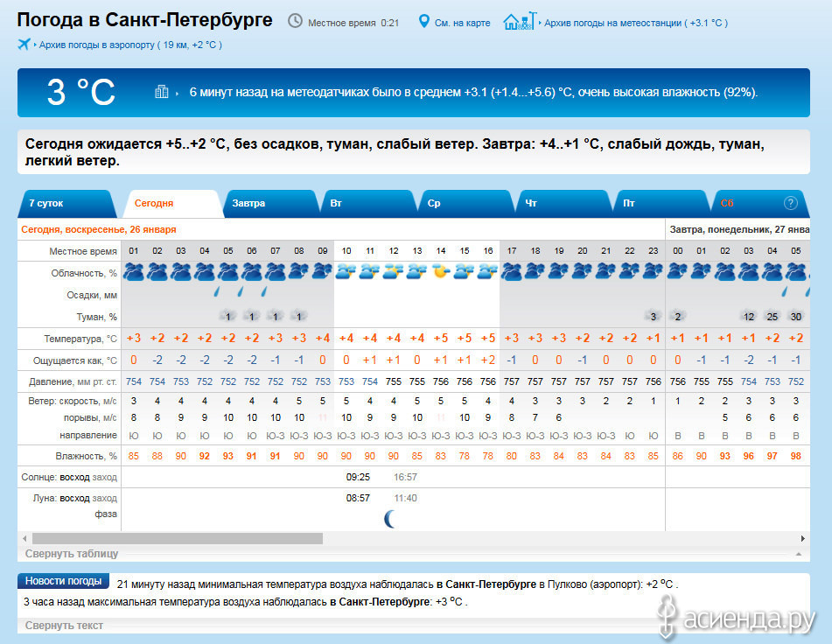Click the sunny icon for today 14:00
The width and height of the screenshot is (832, 644).
440,271
